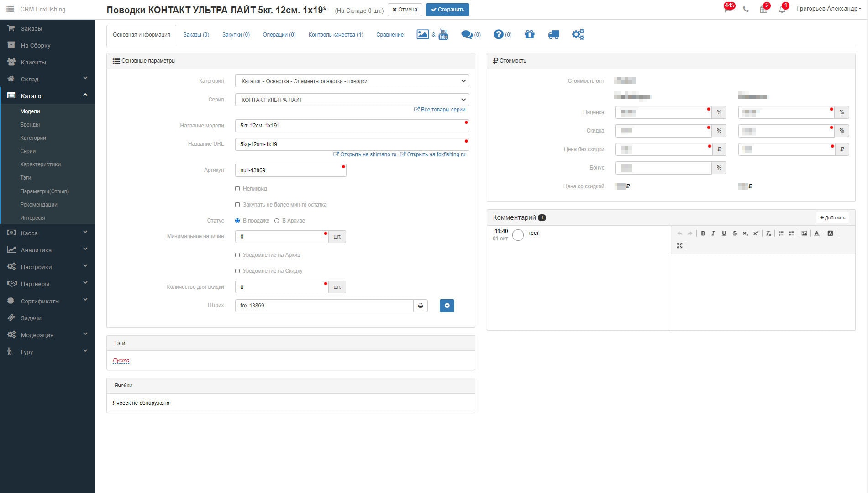Expand the Касса sidebar menu
This screenshot has height=493, width=868.
pyautogui.click(x=47, y=233)
